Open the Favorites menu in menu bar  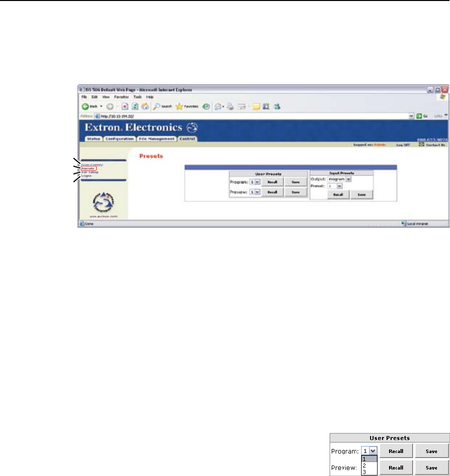121,96
